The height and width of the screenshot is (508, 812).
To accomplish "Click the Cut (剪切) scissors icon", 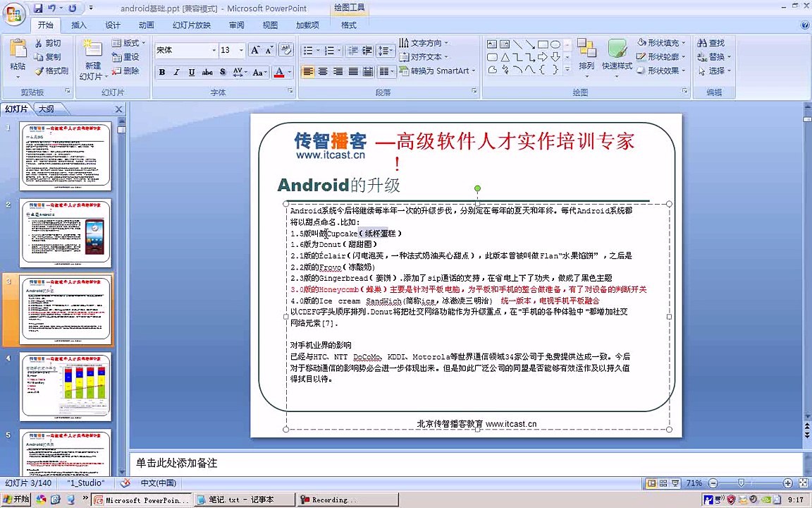I will coord(39,43).
